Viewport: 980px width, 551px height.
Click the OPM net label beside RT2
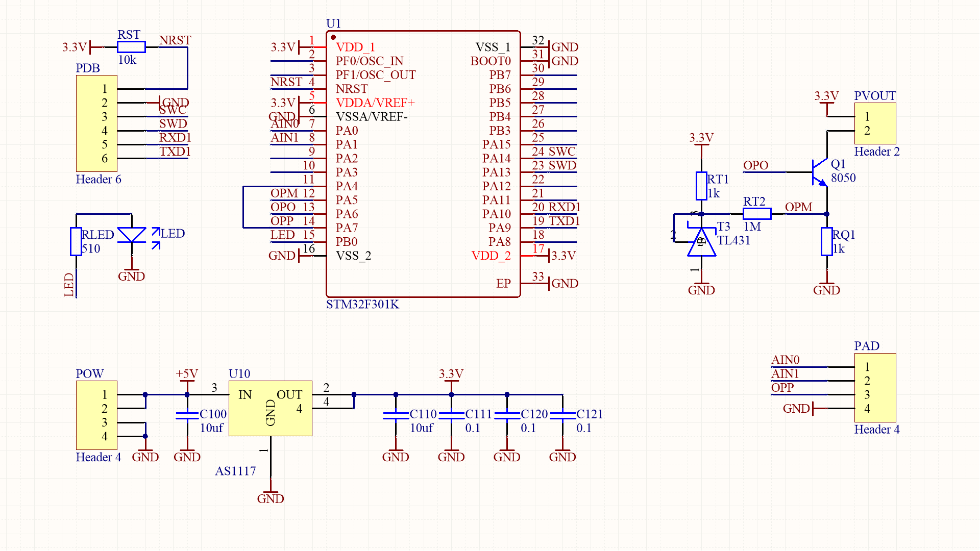[x=799, y=207]
